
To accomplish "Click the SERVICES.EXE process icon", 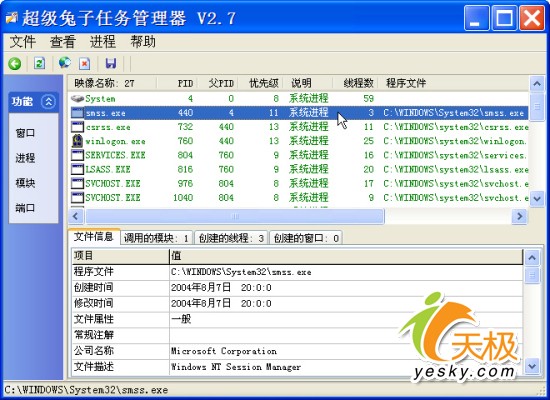I will (x=77, y=155).
